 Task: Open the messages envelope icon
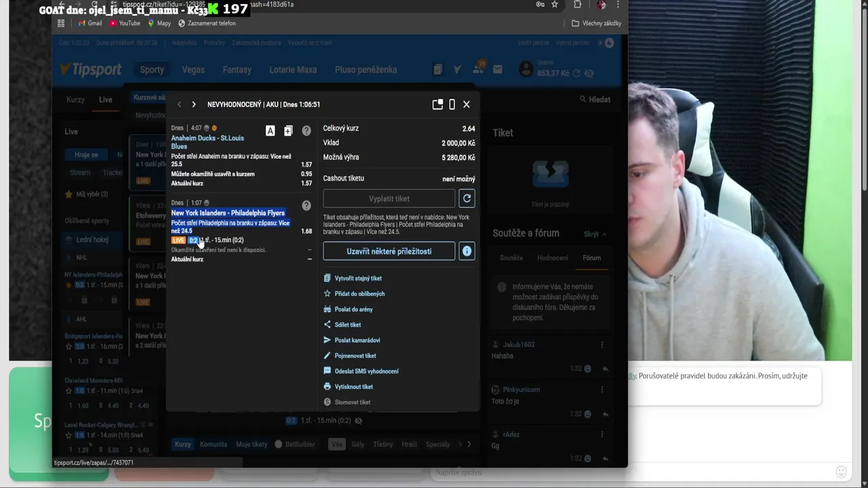coord(498,69)
